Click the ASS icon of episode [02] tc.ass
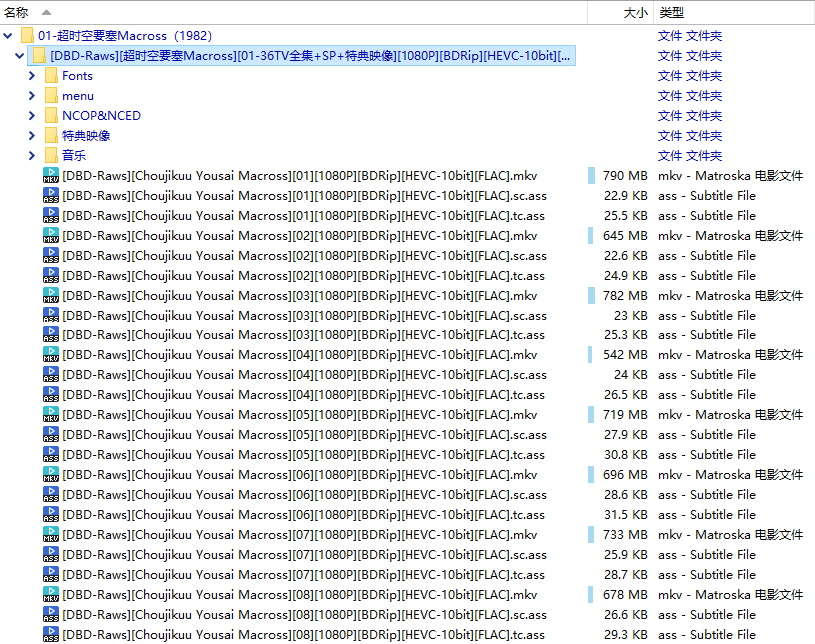The height and width of the screenshot is (644, 815). (x=50, y=275)
